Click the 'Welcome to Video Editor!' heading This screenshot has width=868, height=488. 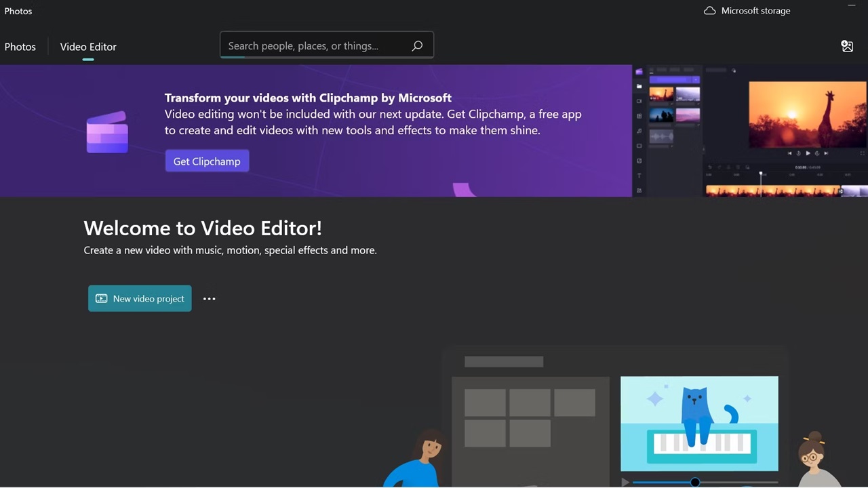pyautogui.click(x=203, y=228)
